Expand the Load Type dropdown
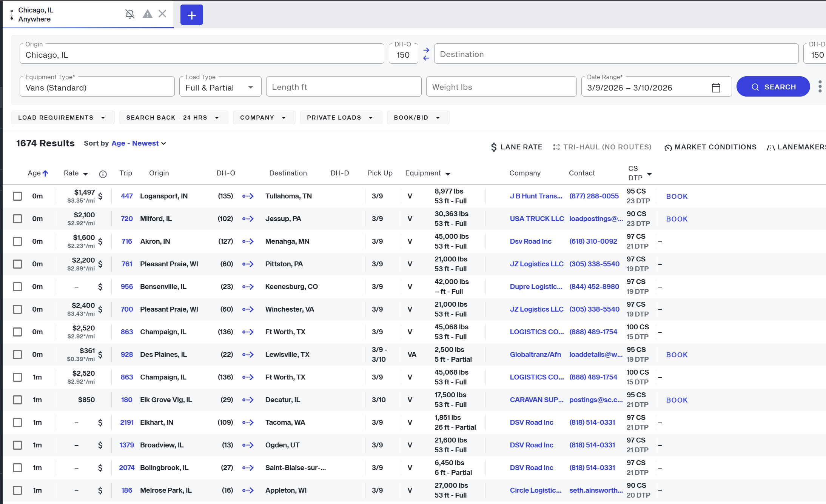 (x=220, y=88)
